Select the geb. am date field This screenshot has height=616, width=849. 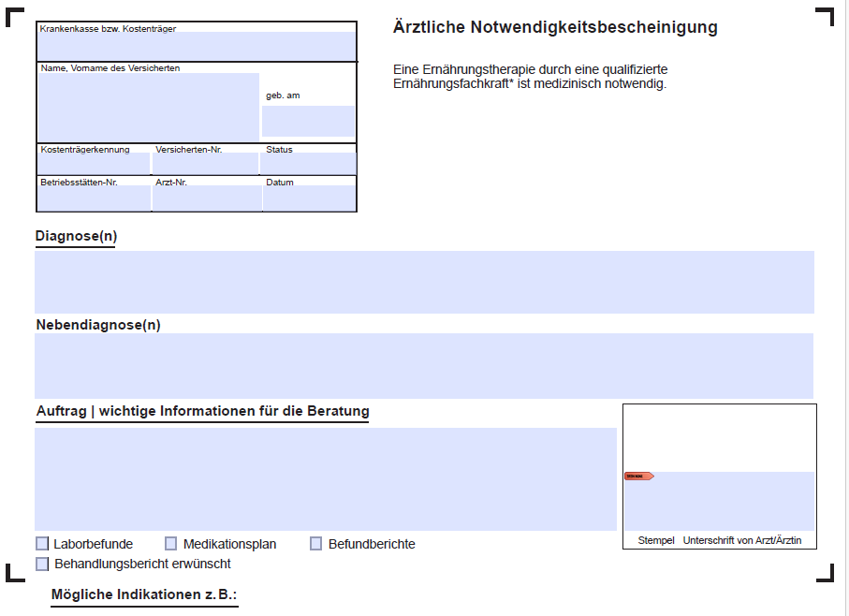coord(308,122)
